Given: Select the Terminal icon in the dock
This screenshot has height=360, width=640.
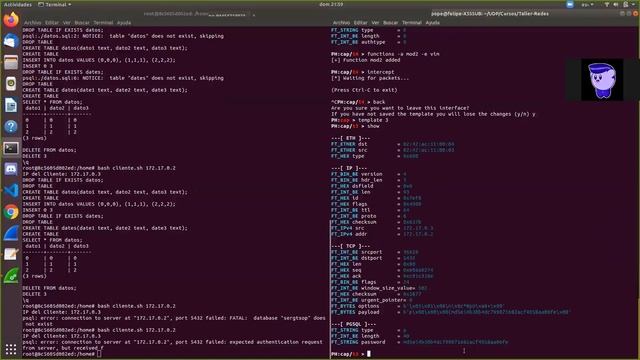Looking at the screenshot, I should (11, 148).
